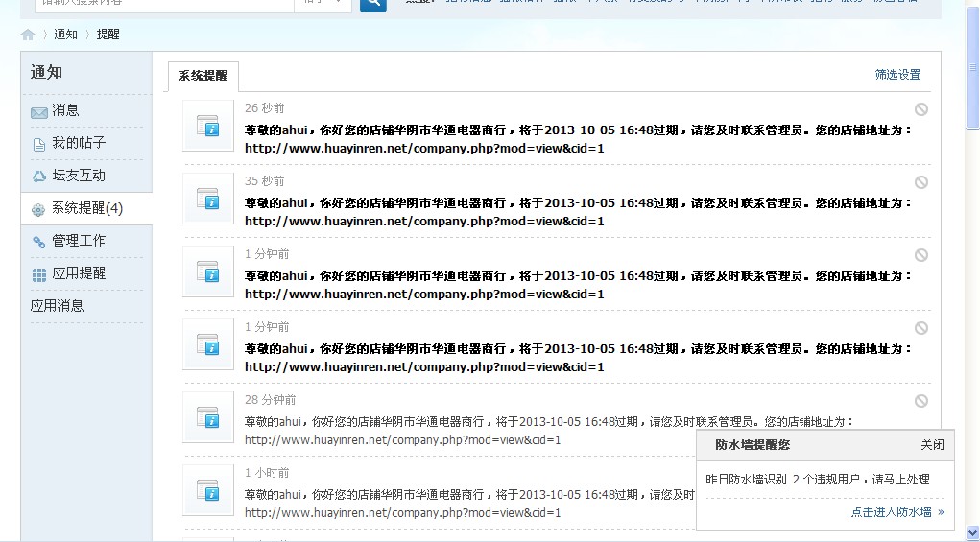980x542 pixels.
Task: Close the 防水墙提醒您 popup via 关闭
Action: coord(932,445)
